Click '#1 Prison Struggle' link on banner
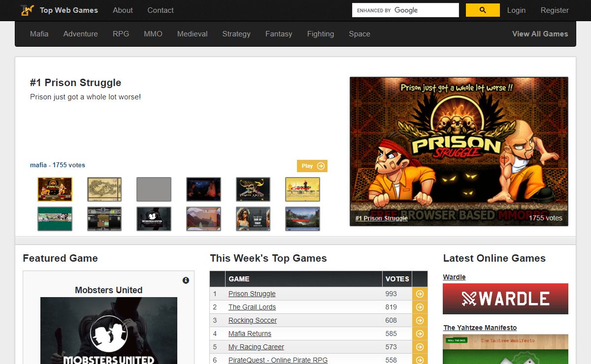Screen dimensions: 591x364 coord(382,218)
